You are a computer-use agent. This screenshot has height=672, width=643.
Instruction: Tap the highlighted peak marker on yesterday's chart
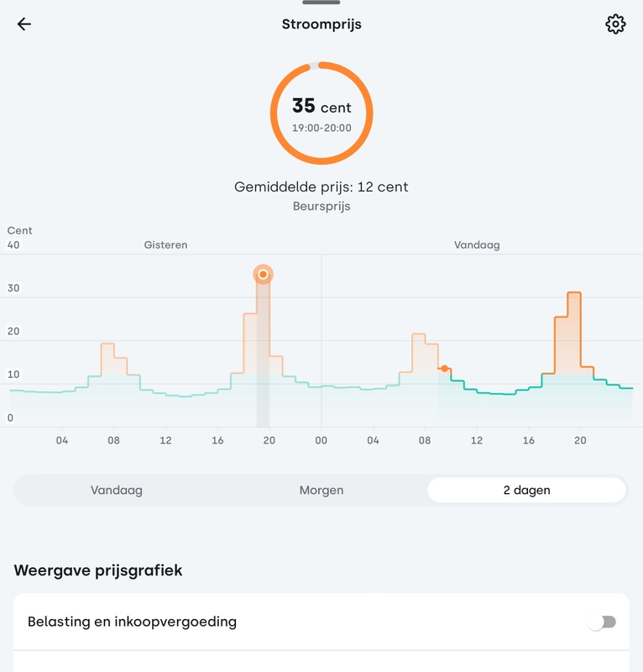pos(263,275)
